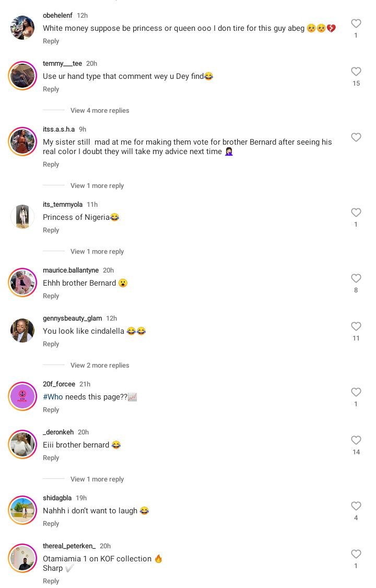Open itss.a.s.h.a's username profile link
Image resolution: width=376 pixels, height=588 pixels.
[x=58, y=130]
